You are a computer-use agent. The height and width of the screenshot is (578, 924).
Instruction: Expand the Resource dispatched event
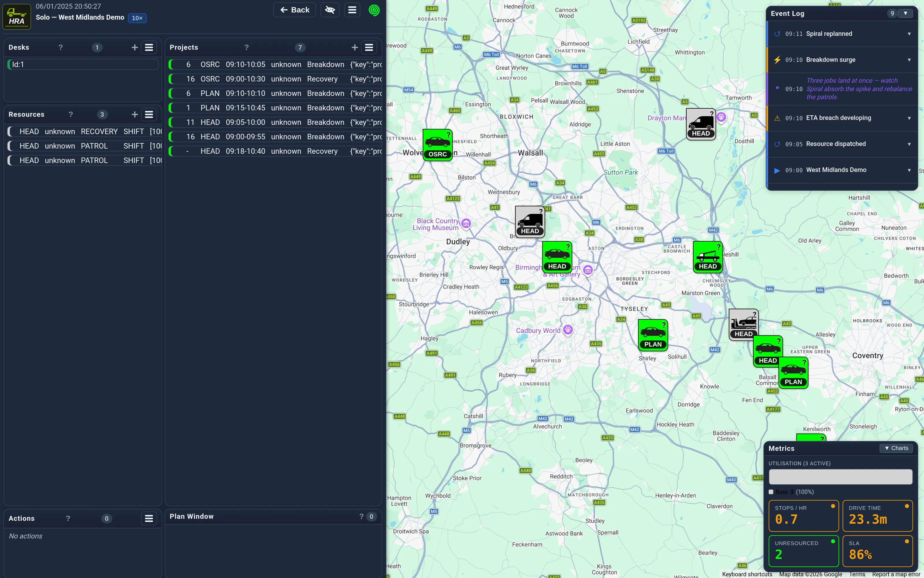coord(909,144)
